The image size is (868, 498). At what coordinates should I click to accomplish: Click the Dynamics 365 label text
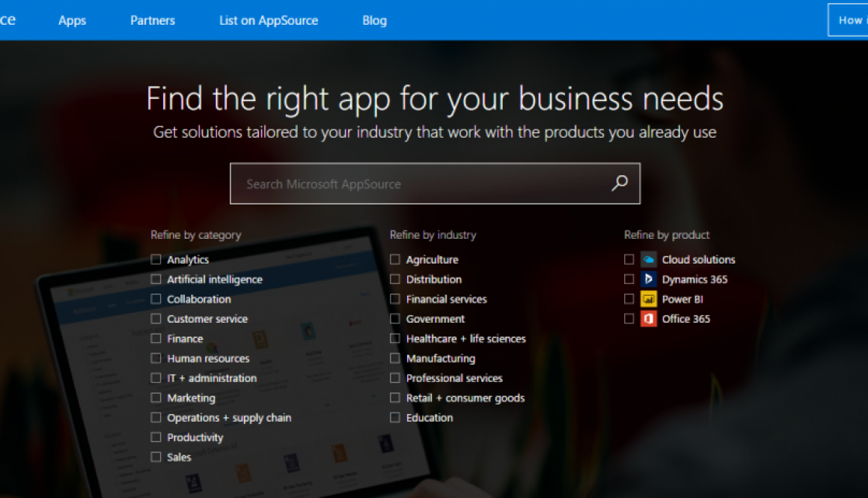694,279
